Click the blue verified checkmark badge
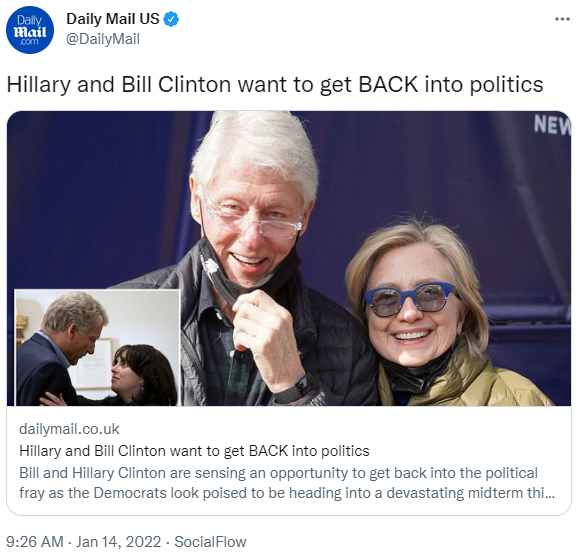The width and height of the screenshot is (578, 557). tap(171, 19)
